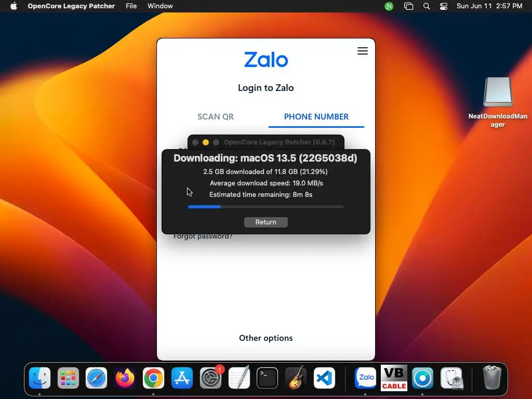Open the Window menu

point(160,6)
